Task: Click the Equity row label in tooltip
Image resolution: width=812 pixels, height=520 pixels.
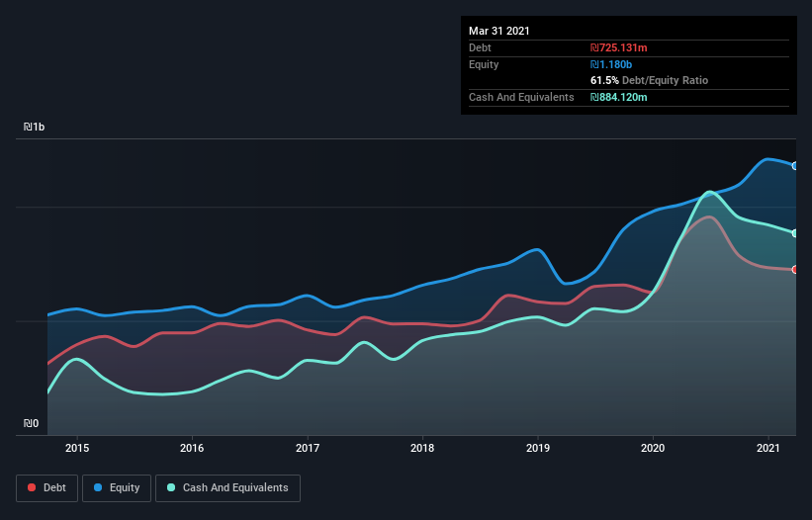Action: [x=484, y=64]
